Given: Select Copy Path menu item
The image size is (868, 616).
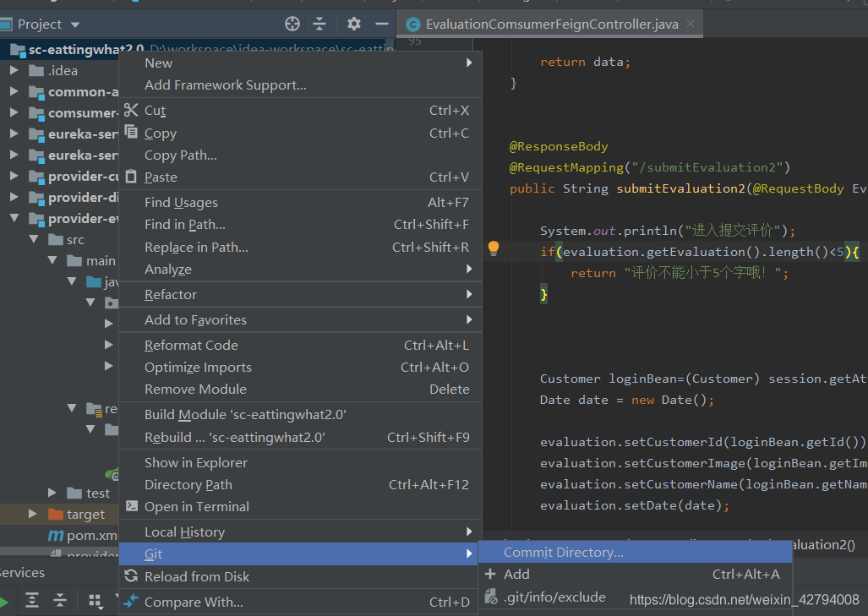Looking at the screenshot, I should (x=301, y=155).
